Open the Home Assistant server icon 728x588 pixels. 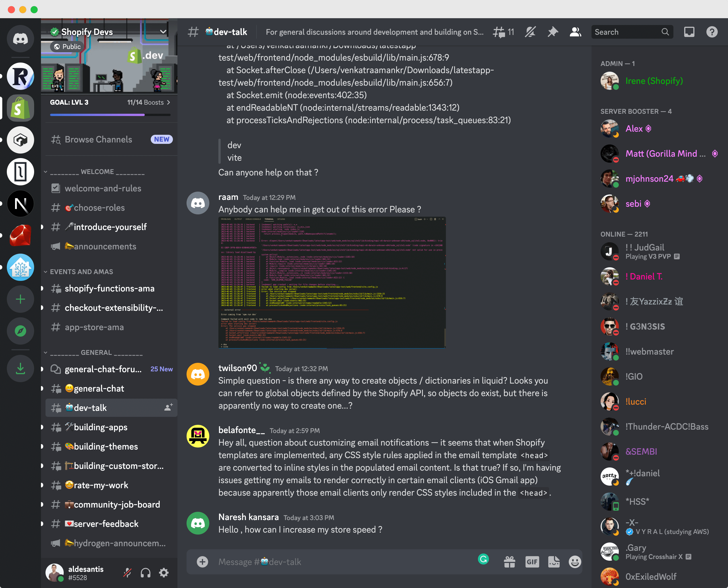(x=20, y=267)
